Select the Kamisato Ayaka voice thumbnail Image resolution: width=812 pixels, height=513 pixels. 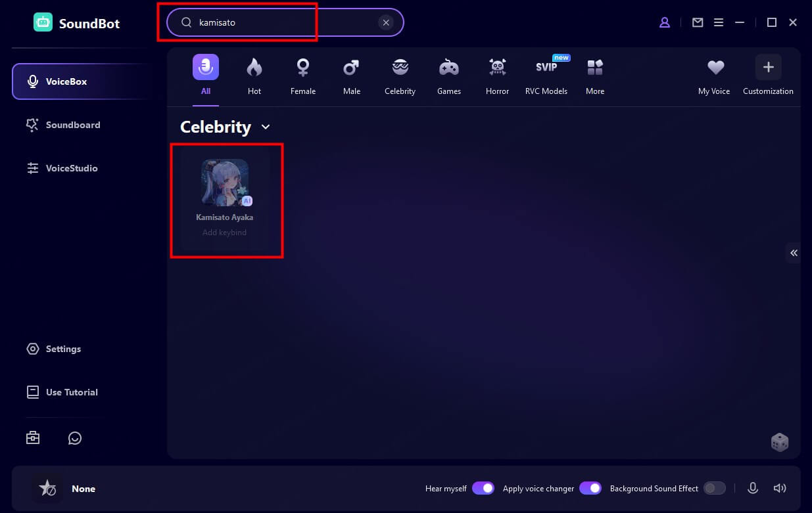click(x=225, y=183)
